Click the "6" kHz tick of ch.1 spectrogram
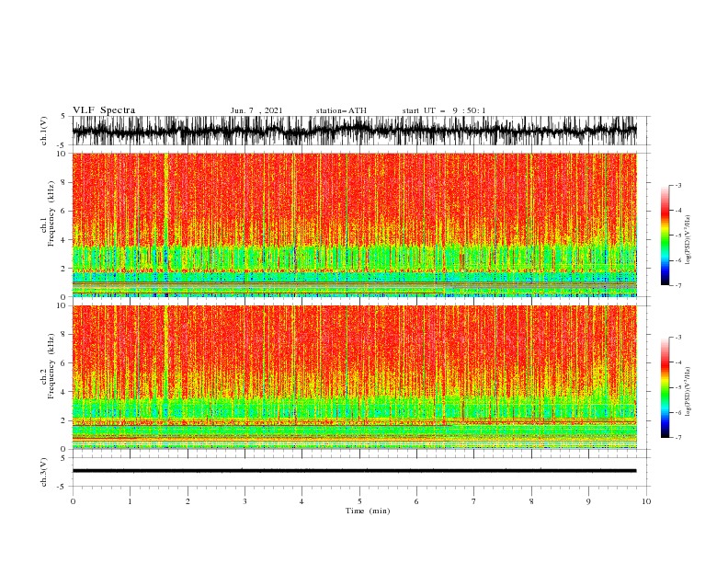728x563 pixels. coord(64,211)
